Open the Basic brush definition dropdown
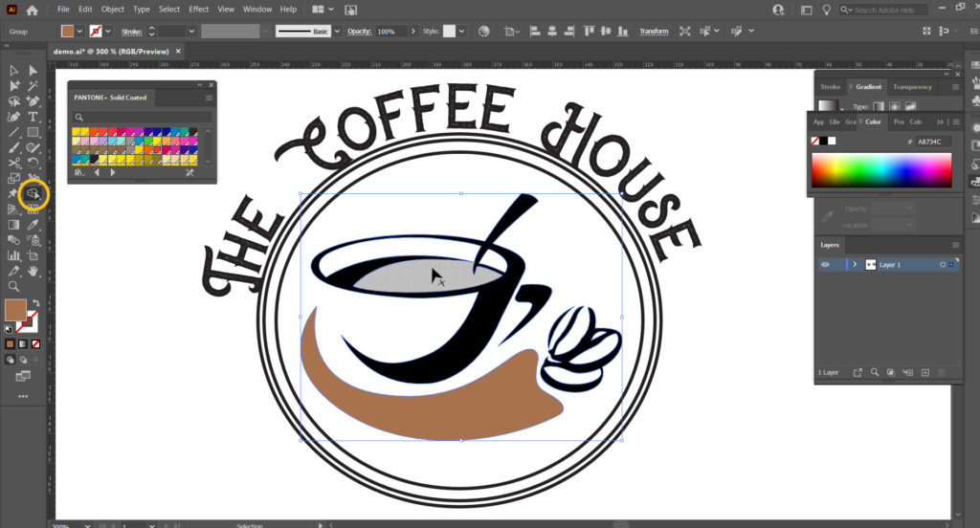 [x=336, y=32]
